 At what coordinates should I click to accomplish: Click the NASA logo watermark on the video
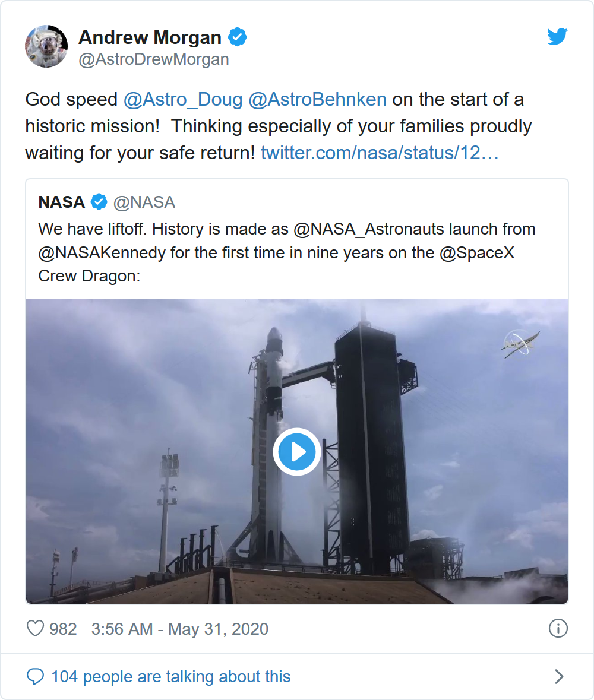(x=520, y=344)
